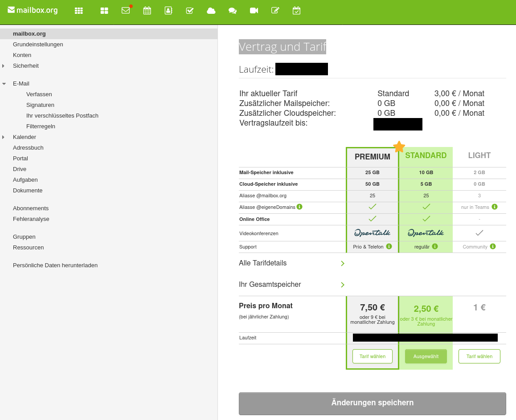The height and width of the screenshot is (420, 516).
Task: Click the mailbox.org logo
Action: [x=33, y=10]
